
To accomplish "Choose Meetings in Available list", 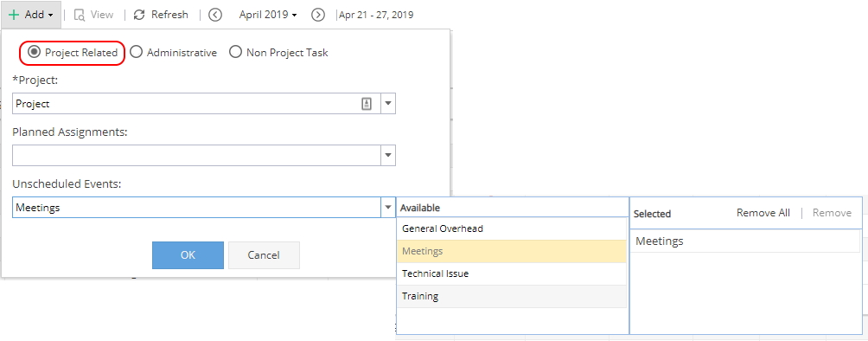I will (x=512, y=251).
